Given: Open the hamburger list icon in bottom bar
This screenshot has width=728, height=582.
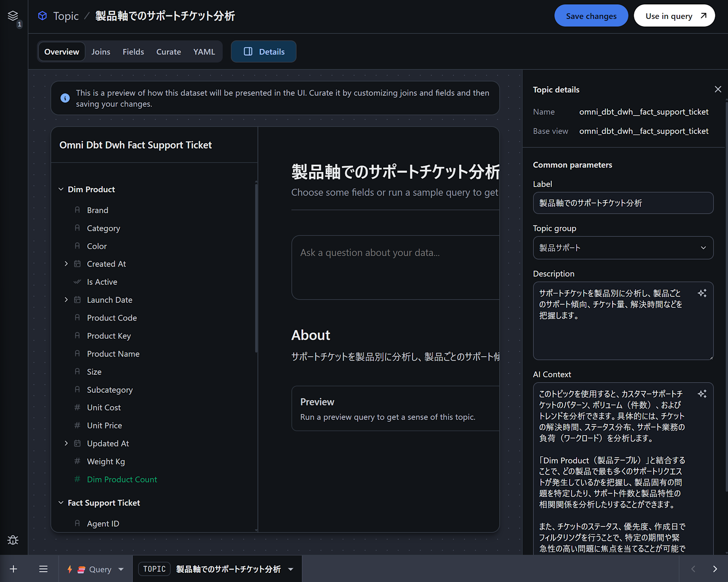Looking at the screenshot, I should pos(43,569).
